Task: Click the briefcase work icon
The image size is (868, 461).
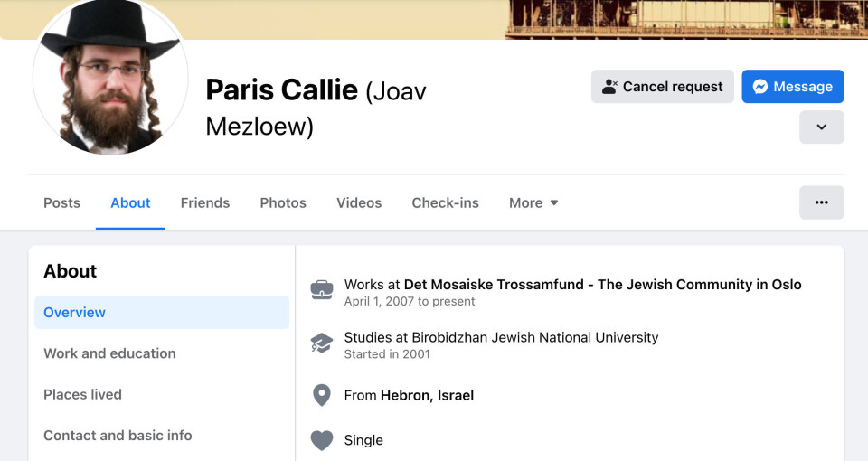Action: [x=322, y=290]
